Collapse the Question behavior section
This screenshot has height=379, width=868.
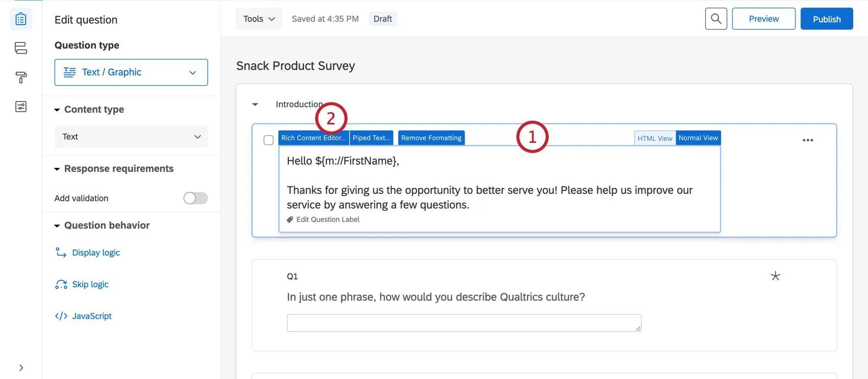57,225
